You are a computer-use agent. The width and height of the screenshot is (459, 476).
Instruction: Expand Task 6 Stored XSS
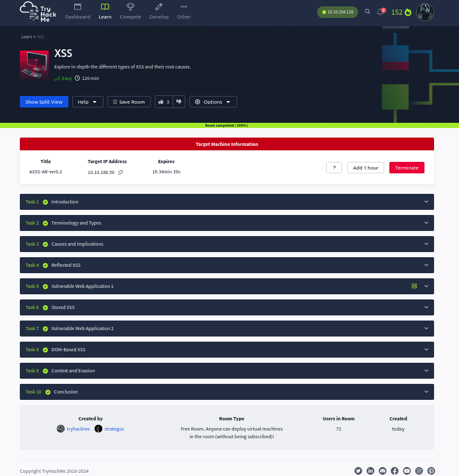(x=227, y=308)
